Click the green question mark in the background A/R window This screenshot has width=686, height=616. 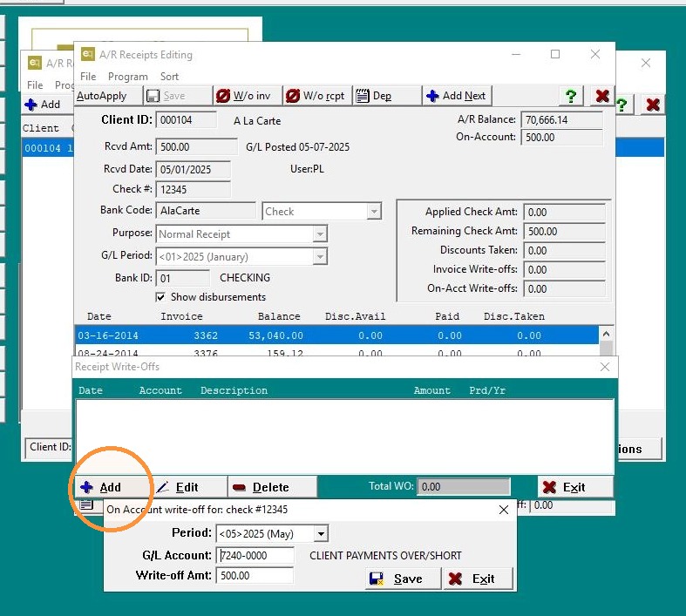pos(622,105)
